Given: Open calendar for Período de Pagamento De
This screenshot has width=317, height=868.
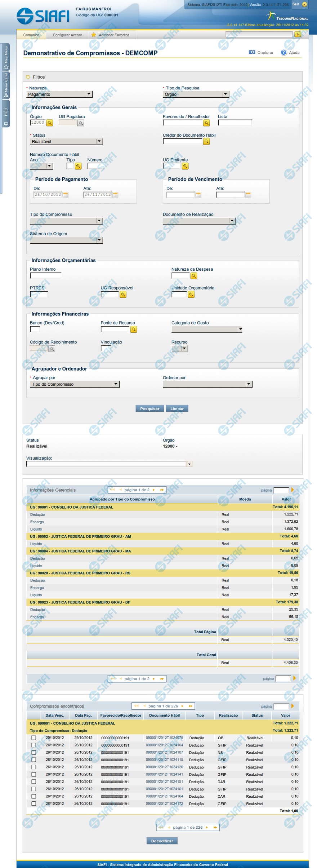Looking at the screenshot, I should 65,195.
